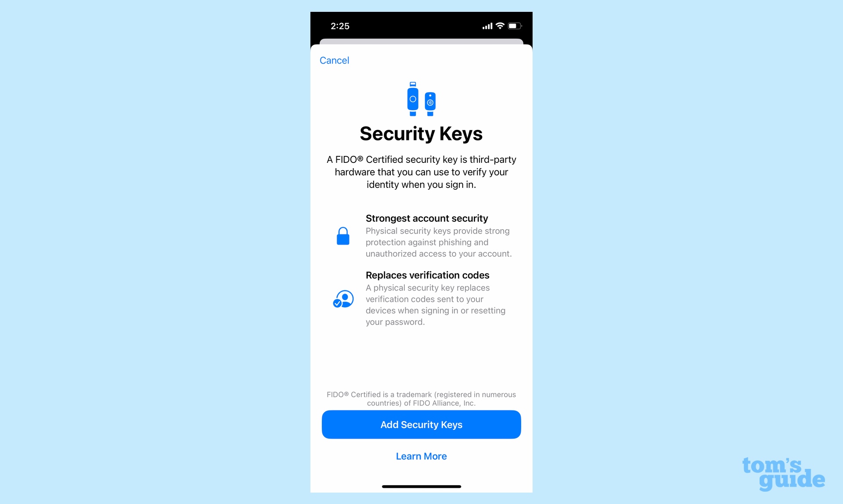The image size is (843, 504).
Task: Click the Add Security Keys button
Action: tap(422, 425)
